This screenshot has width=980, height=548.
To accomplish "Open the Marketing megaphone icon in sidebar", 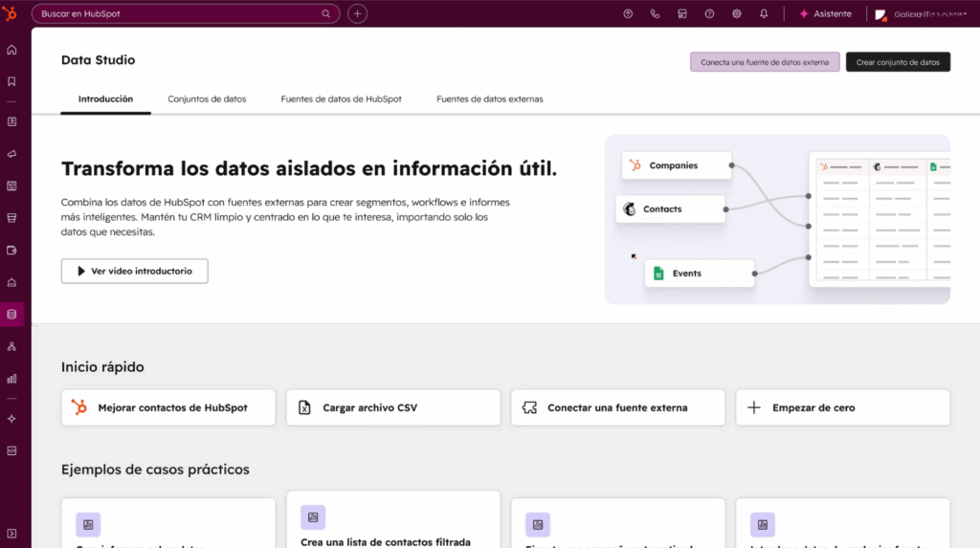I will click(x=11, y=153).
